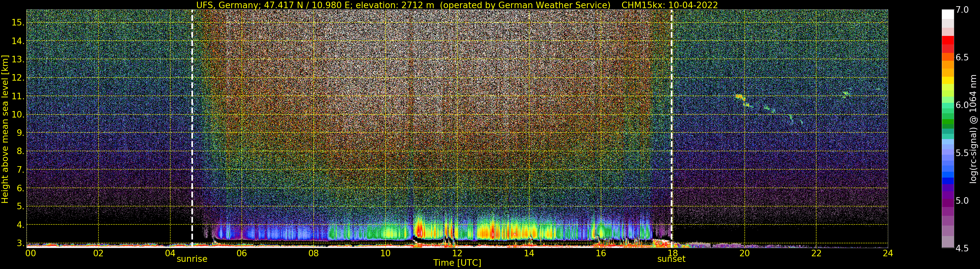Click the 12 km height tick label
This screenshot has height=269, width=980.
pos(18,78)
